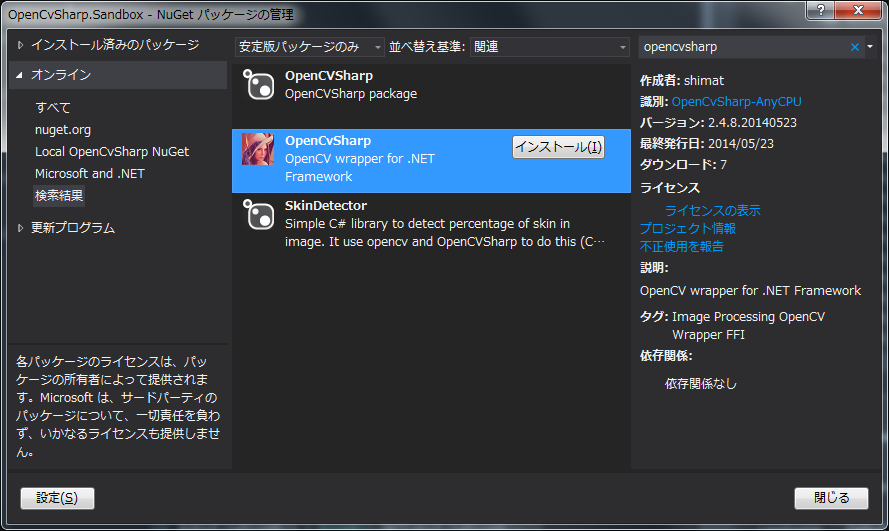Select Local OpenCvSharp NuGet source
This screenshot has width=889, height=531.
[112, 152]
